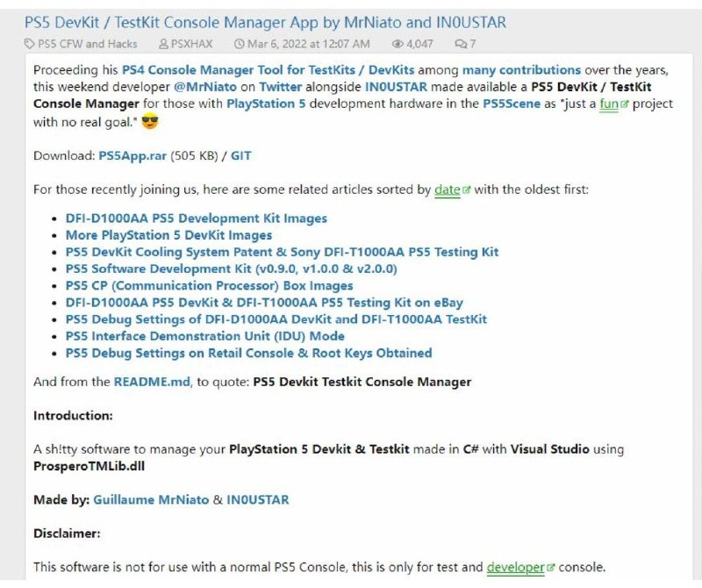Follow the many contributions link
The image size is (702, 588).
[x=521, y=70]
